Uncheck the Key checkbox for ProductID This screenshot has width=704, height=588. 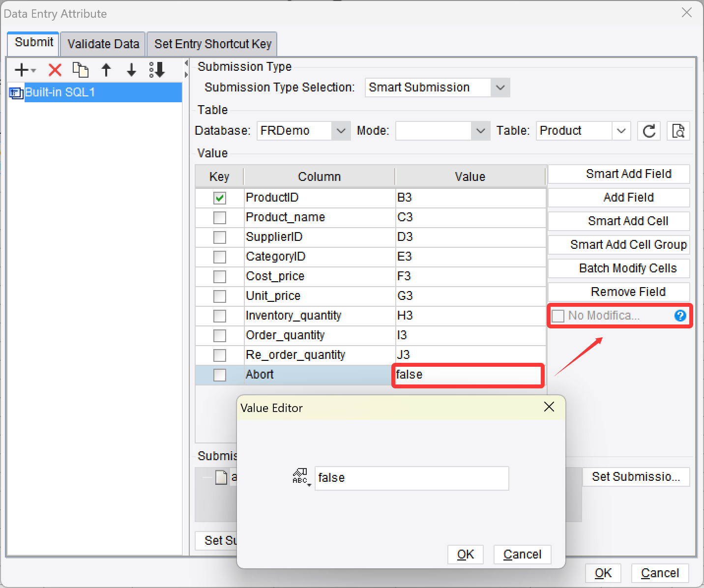pyautogui.click(x=219, y=198)
